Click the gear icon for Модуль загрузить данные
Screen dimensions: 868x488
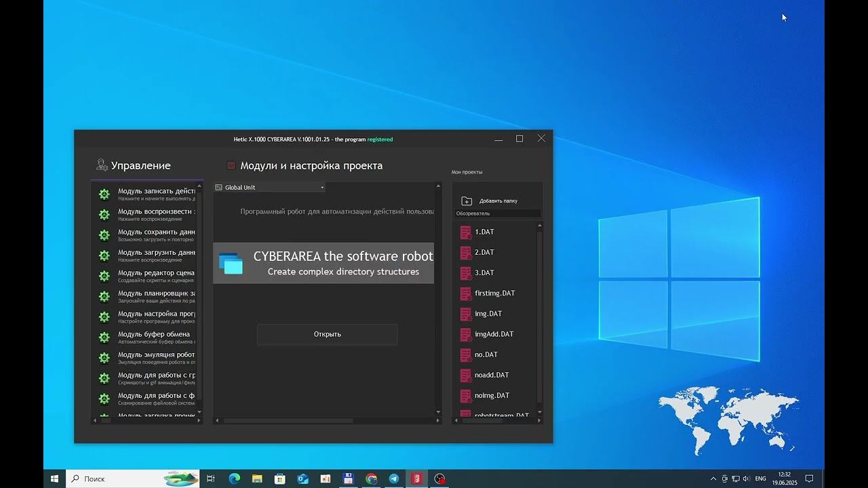104,256
